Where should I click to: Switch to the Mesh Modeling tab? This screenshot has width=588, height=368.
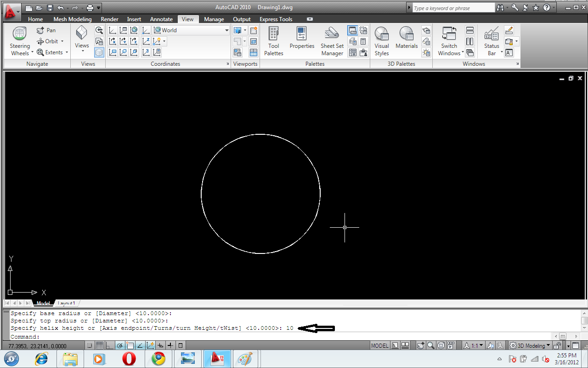coord(73,19)
